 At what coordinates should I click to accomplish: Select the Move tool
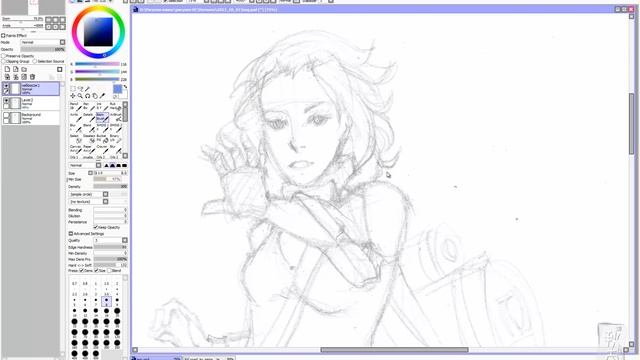[x=73, y=96]
